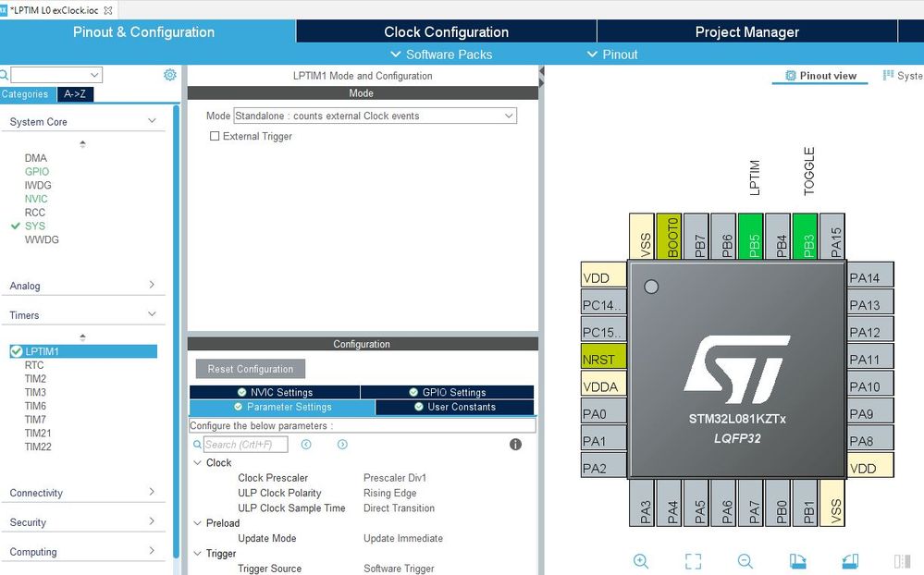Close the LPTIM L0 exClock.ioc tab
Image resolution: width=924 pixels, height=575 pixels.
click(x=108, y=10)
